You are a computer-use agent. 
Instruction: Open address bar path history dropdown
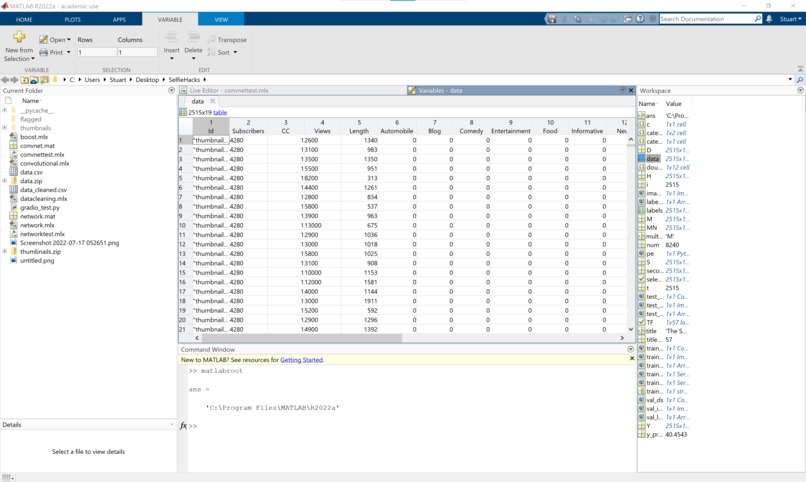(790, 80)
